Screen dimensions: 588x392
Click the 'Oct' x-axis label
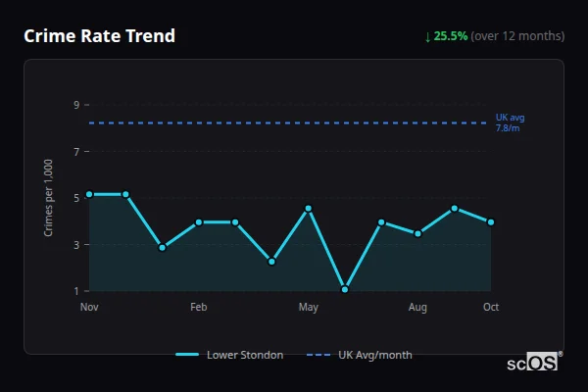491,307
